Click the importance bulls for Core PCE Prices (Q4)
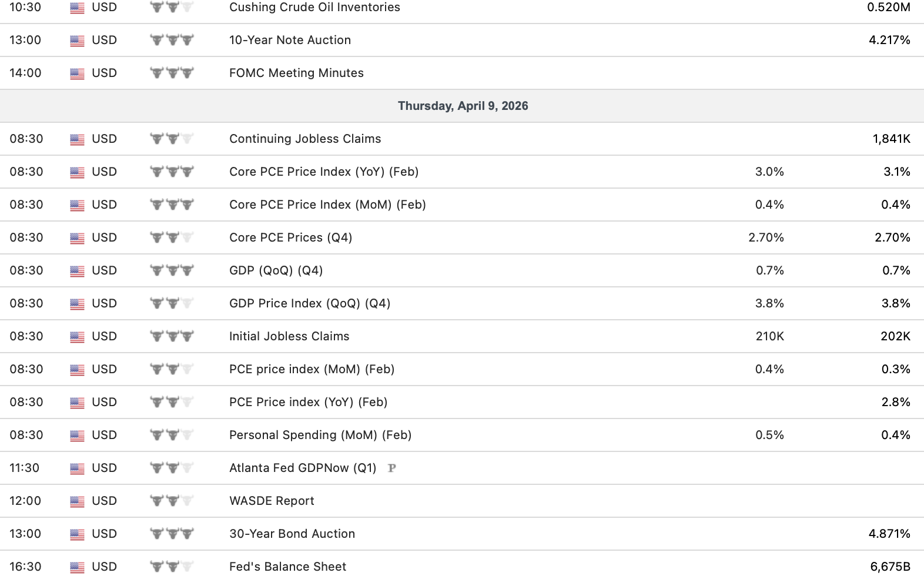This screenshot has height=576, width=924. point(172,237)
